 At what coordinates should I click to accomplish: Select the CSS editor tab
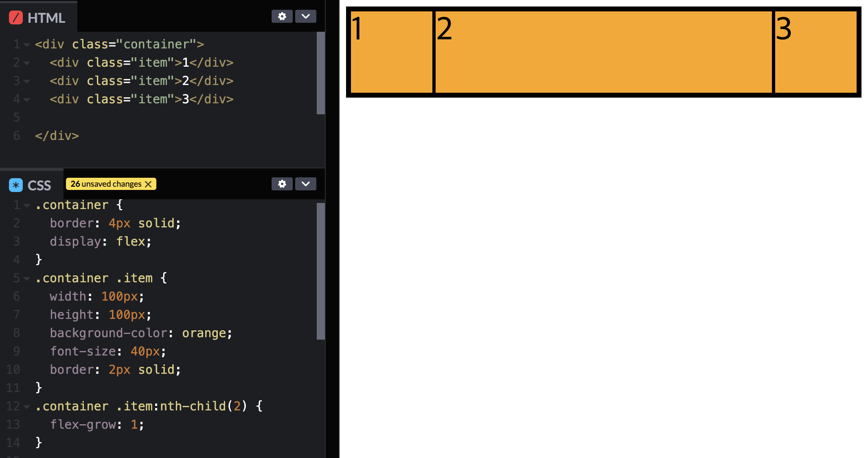[39, 185]
